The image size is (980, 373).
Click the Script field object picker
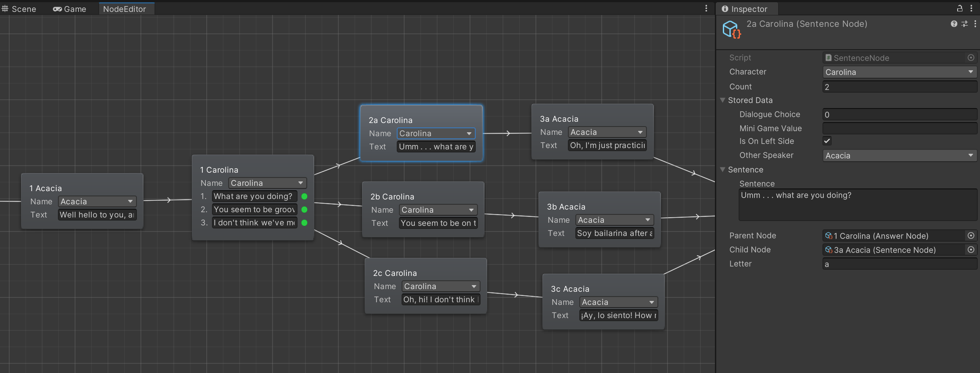(971, 58)
